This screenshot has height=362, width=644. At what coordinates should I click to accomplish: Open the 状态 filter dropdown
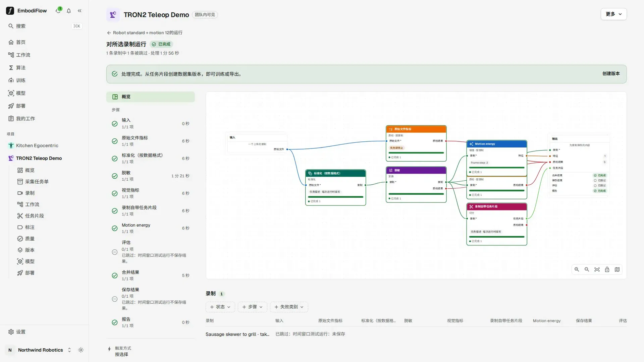[x=220, y=307]
